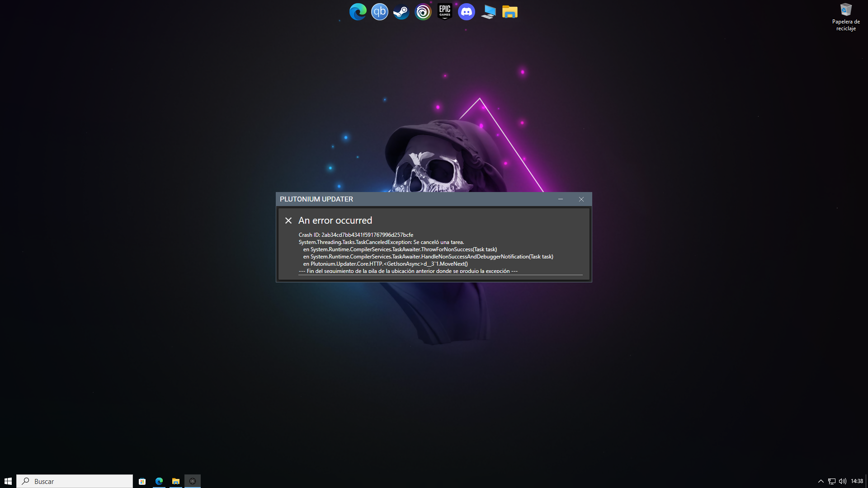
Task: Click the error X icon beside An error occurred
Action: coord(288,221)
